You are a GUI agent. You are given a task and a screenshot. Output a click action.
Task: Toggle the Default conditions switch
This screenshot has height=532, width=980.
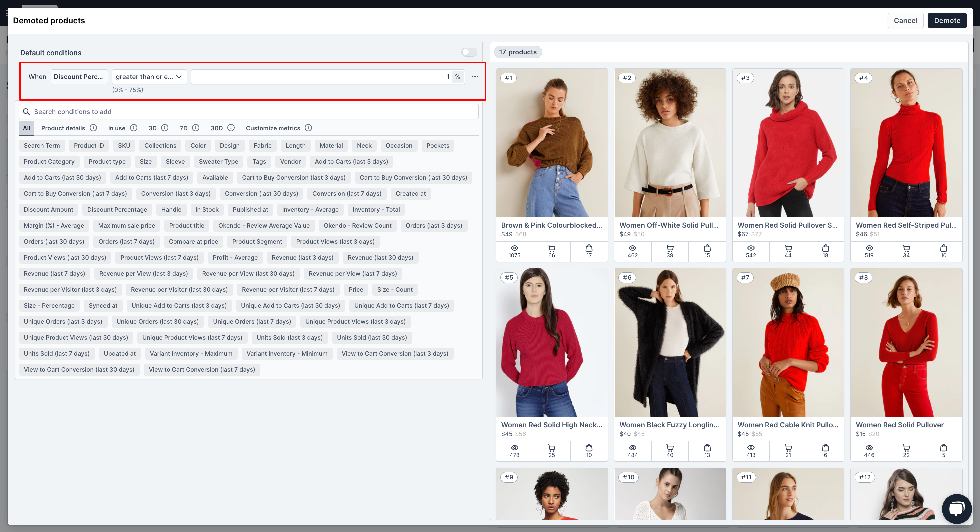coord(469,52)
